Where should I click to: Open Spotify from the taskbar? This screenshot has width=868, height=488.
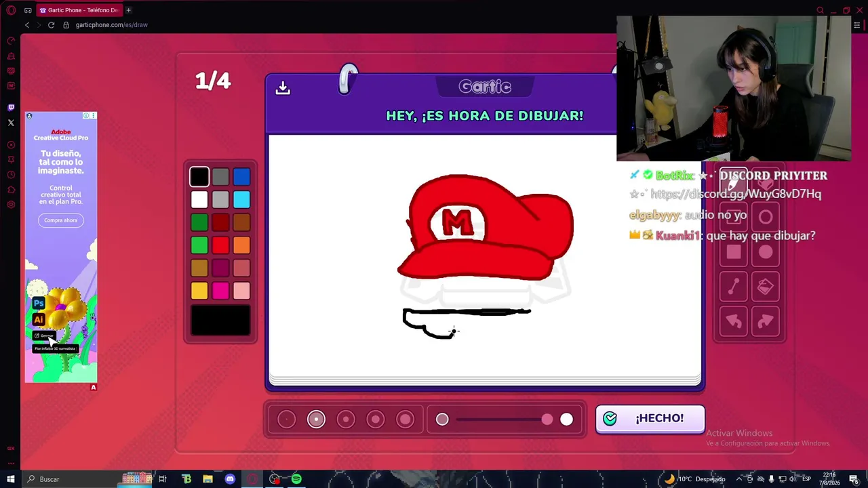(296, 479)
